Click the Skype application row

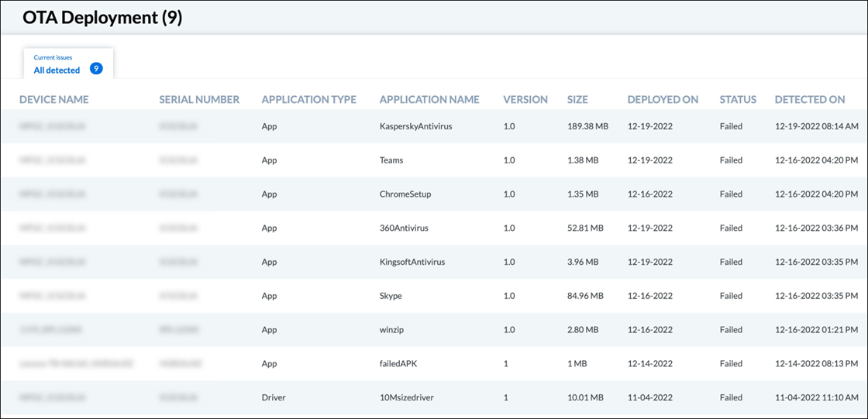(x=391, y=296)
